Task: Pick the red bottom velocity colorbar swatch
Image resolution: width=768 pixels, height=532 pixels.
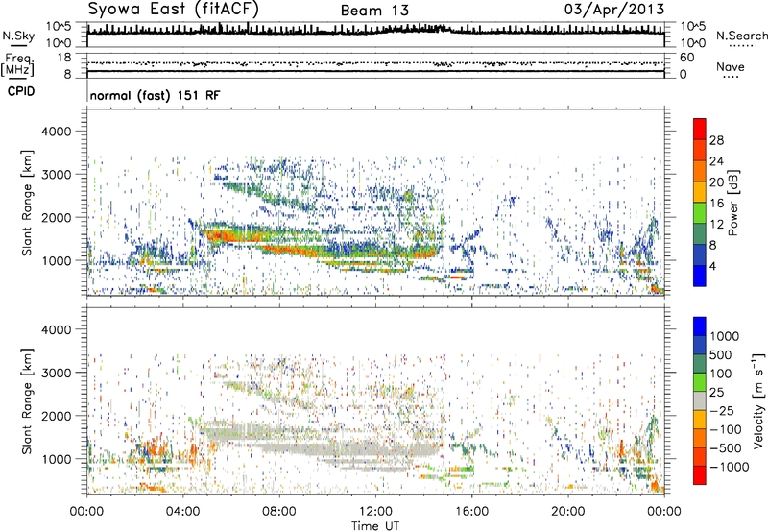Action: click(700, 475)
